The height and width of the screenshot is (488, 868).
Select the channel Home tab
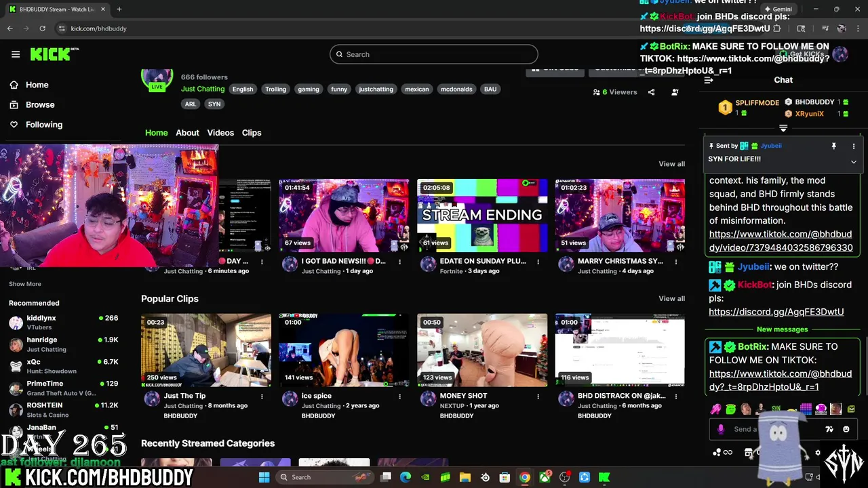[x=156, y=133]
